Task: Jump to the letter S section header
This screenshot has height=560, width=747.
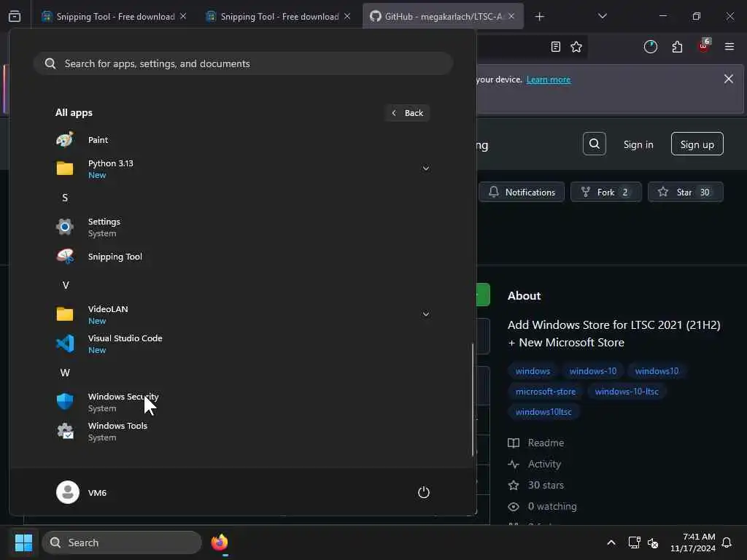Action: pos(65,198)
